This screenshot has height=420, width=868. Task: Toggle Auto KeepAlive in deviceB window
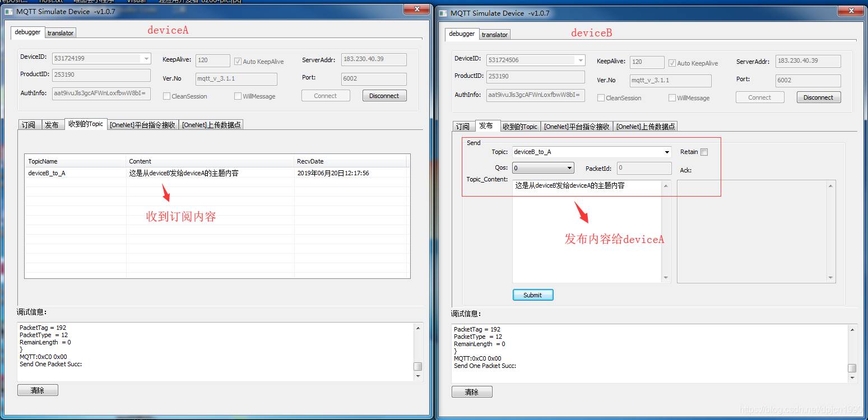click(x=672, y=63)
